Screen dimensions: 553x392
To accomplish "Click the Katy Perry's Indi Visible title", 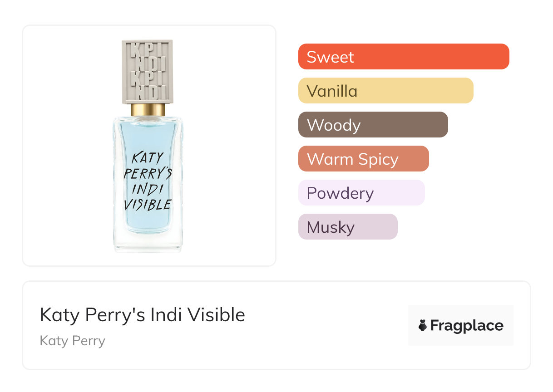I will tap(143, 315).
